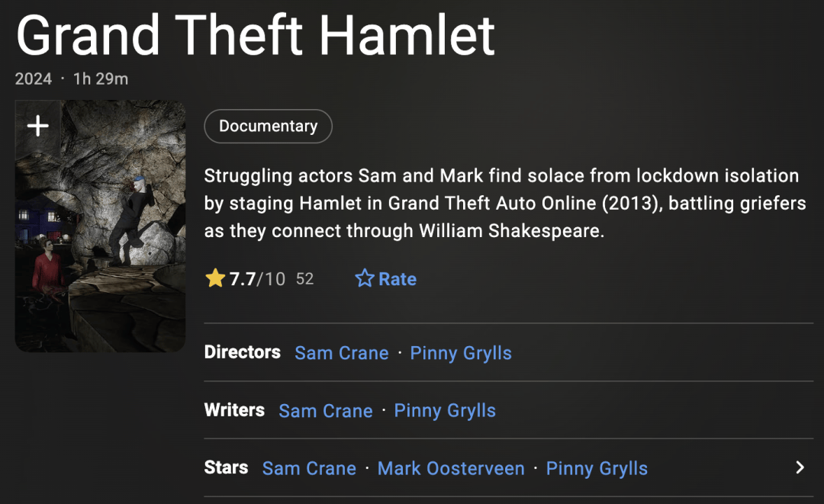Expand the Stars row with the chevron arrow

pyautogui.click(x=799, y=467)
